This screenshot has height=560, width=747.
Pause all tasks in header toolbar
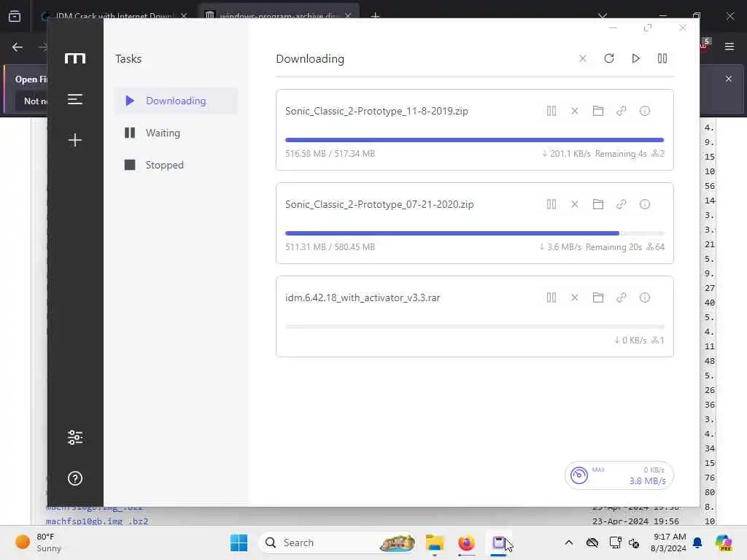pos(662,58)
